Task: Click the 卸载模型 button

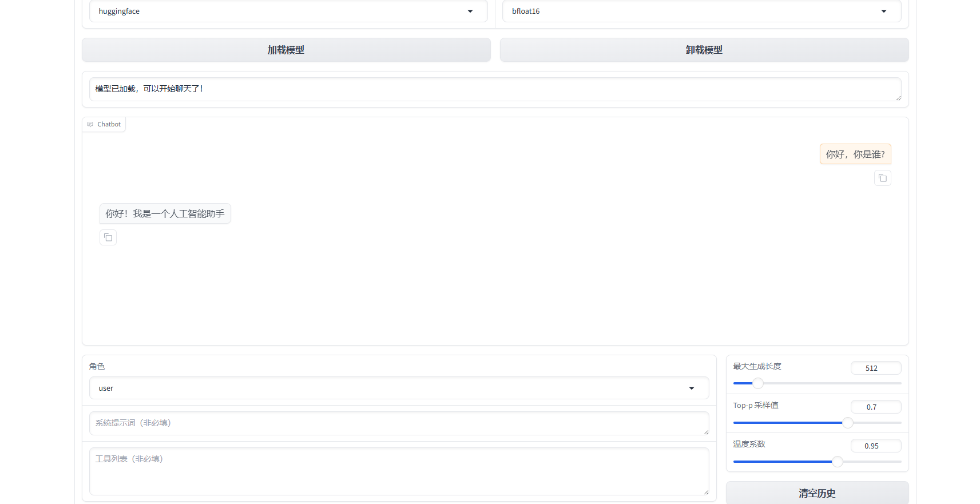Action: coord(704,50)
